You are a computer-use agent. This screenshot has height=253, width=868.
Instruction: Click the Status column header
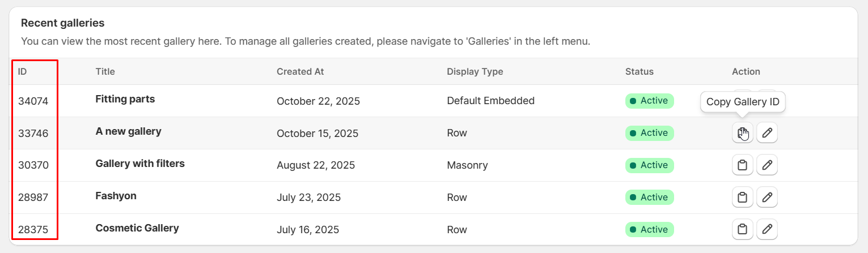639,71
